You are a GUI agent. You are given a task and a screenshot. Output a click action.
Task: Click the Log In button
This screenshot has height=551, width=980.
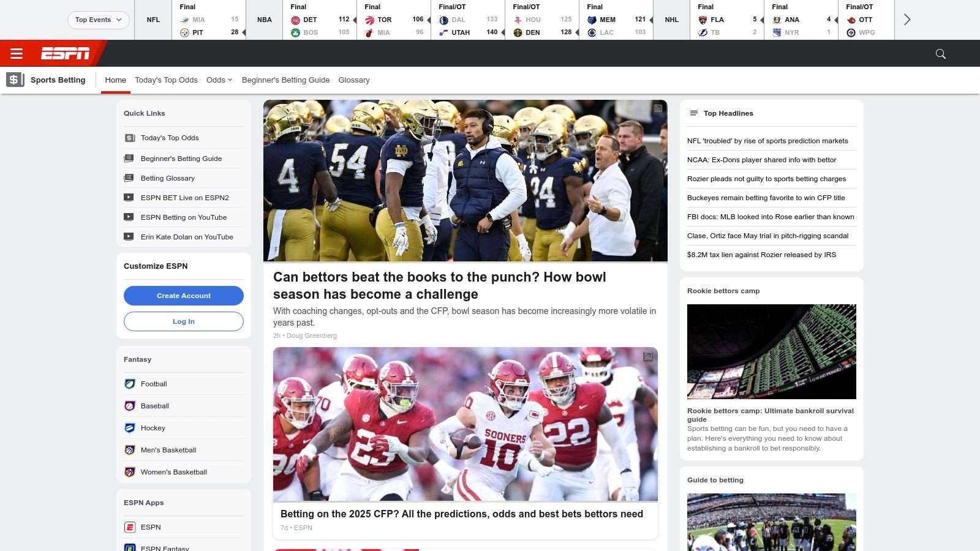click(184, 321)
